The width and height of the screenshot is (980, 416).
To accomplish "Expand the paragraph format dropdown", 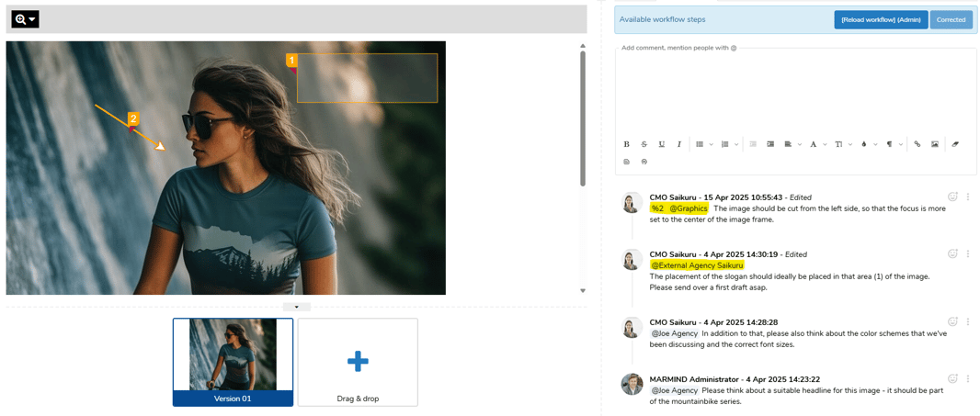I will 894,144.
